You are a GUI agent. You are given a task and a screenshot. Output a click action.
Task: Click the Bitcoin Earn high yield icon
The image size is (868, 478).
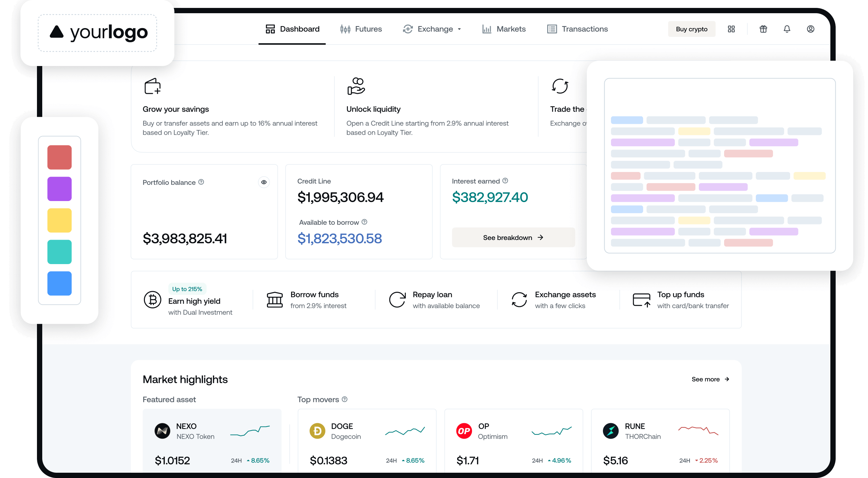click(152, 300)
